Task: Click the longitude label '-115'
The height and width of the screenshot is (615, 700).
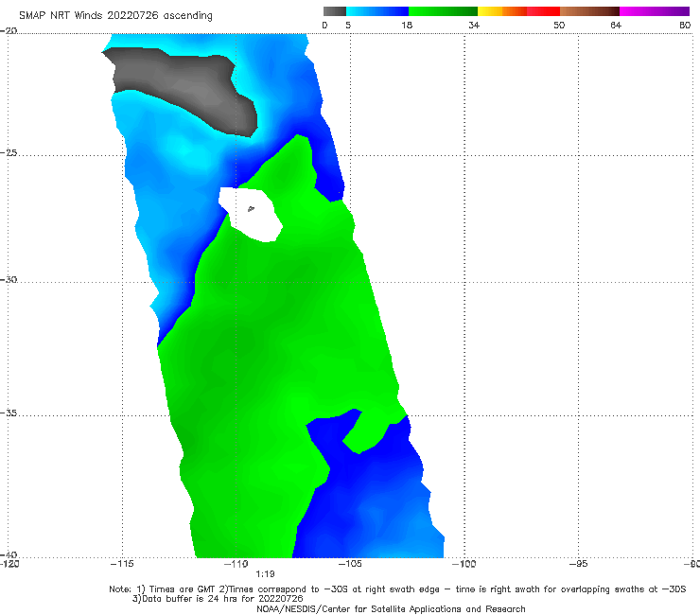Action: pos(122,564)
